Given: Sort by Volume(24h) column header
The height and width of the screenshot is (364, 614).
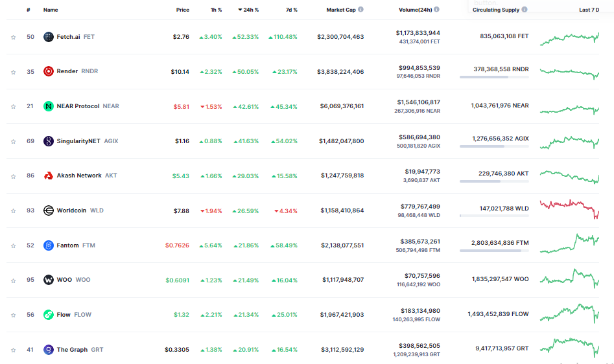Looking at the screenshot, I should [415, 10].
